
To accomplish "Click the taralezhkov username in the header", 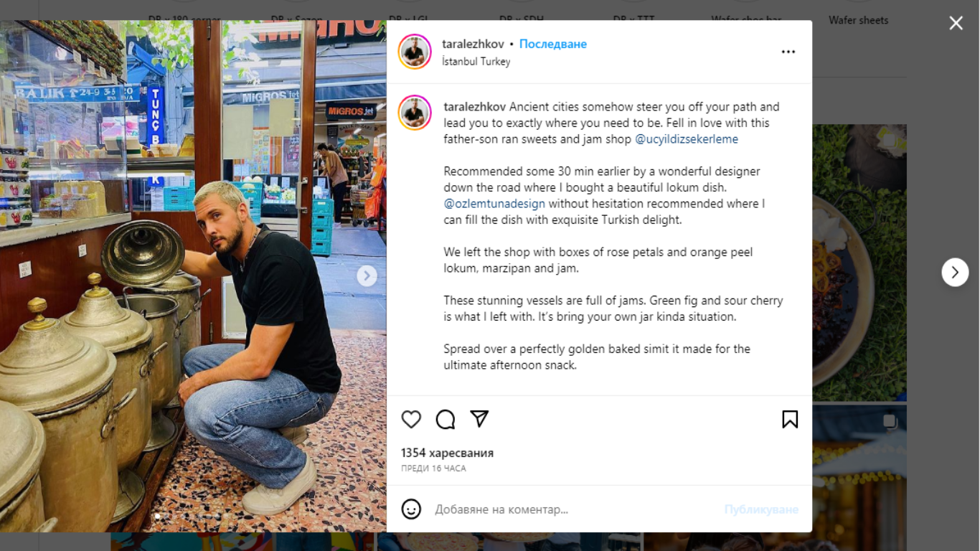I will pyautogui.click(x=473, y=44).
